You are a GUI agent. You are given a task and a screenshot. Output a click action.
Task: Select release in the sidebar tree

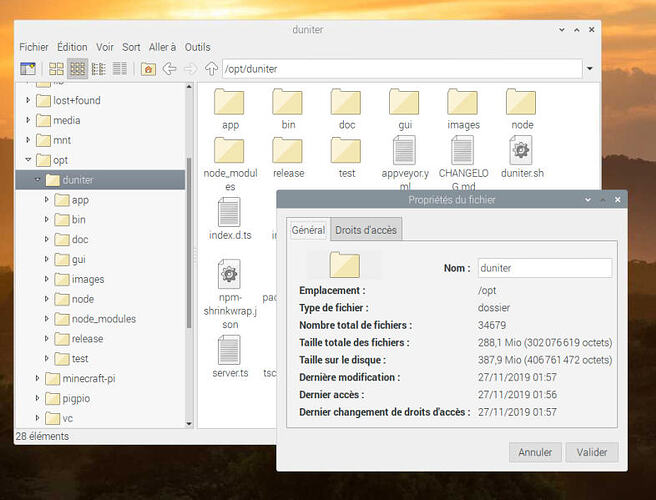(87, 338)
